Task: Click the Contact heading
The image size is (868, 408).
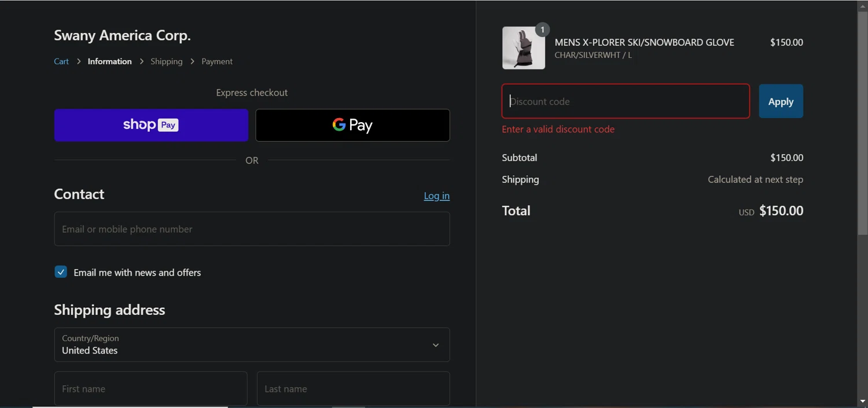Action: (79, 194)
